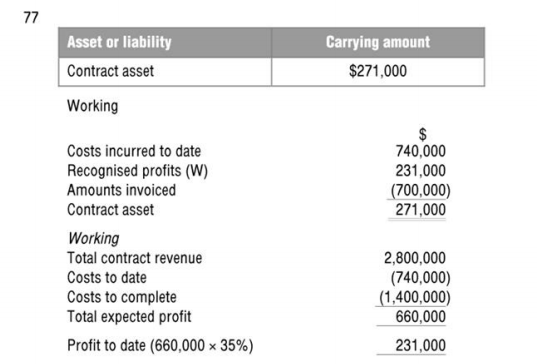537x364 pixels.
Task: Click the 'Asset or liability' column header
Action: pos(165,42)
